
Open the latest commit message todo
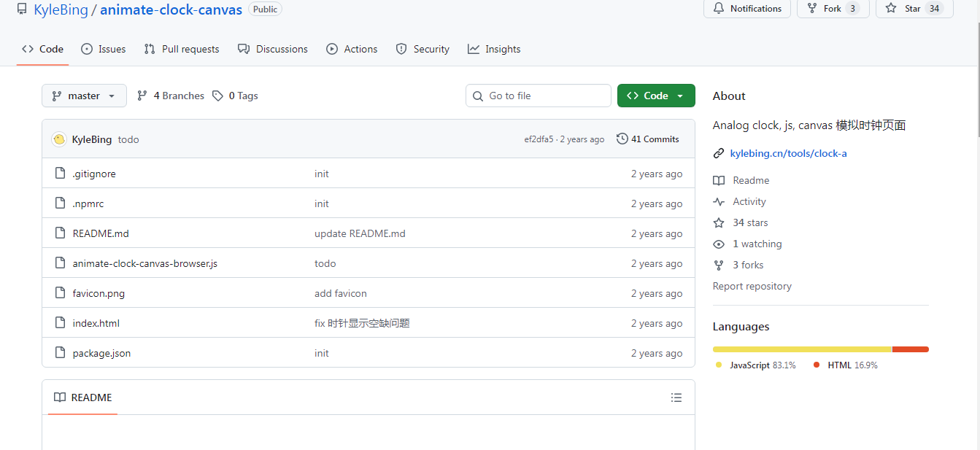[x=128, y=139]
